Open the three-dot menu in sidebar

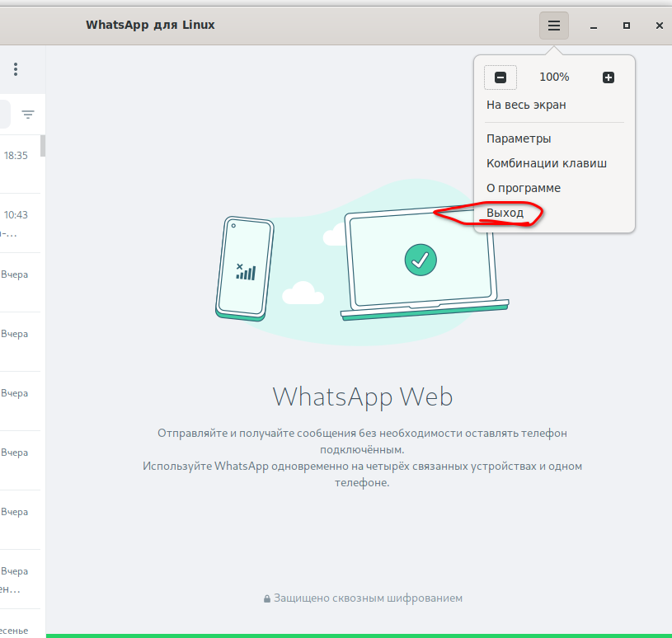(x=16, y=69)
